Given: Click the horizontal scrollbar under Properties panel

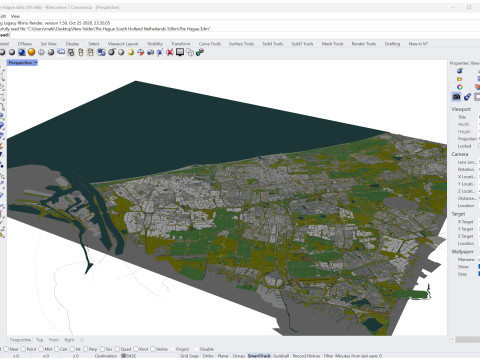Looking at the screenshot, I should (467, 339).
